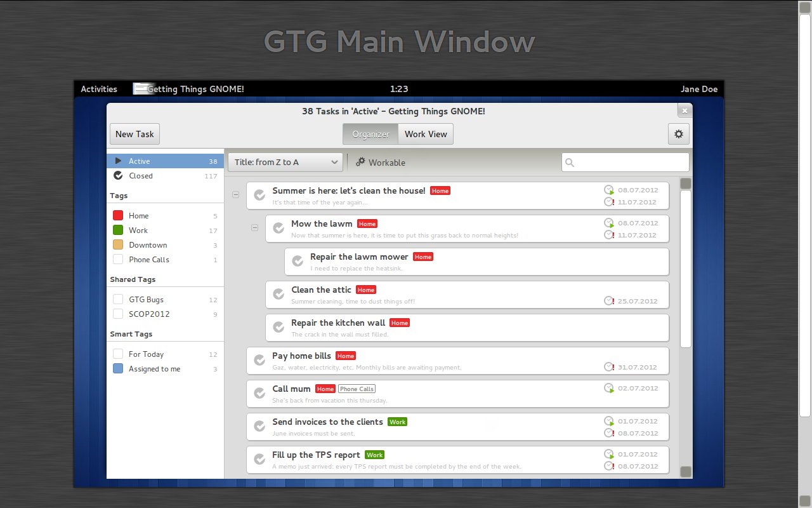Mark 'Repair the kitchen wall' as done
This screenshot has height=508, width=812.
point(278,327)
